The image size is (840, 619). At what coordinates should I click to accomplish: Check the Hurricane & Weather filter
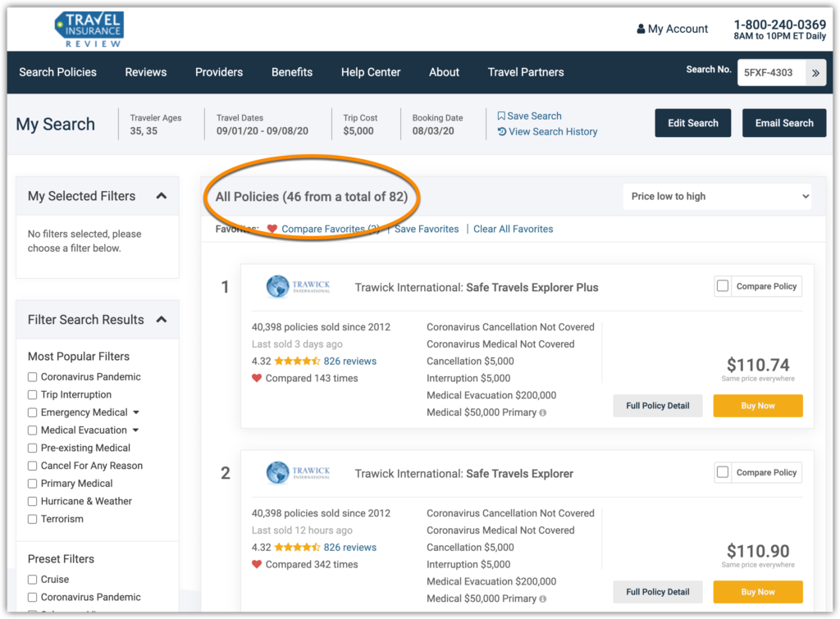33,501
